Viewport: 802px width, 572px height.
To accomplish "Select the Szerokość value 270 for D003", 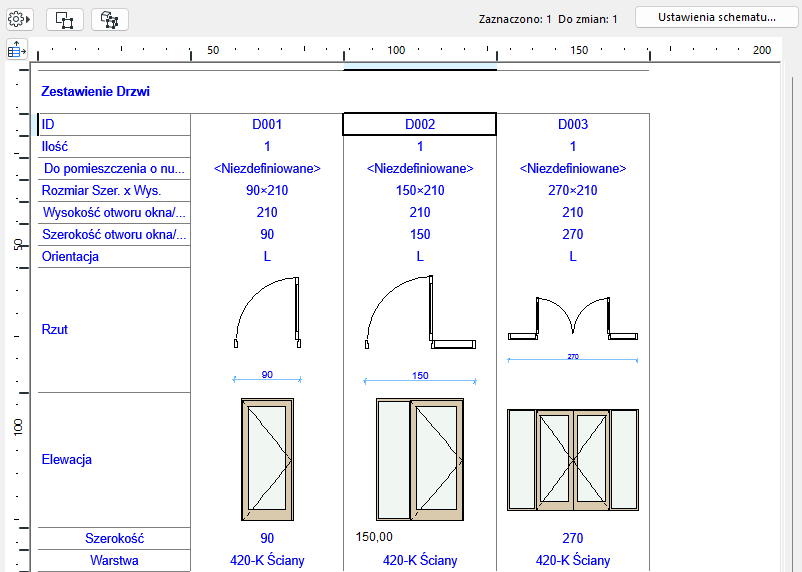I will coord(573,538).
